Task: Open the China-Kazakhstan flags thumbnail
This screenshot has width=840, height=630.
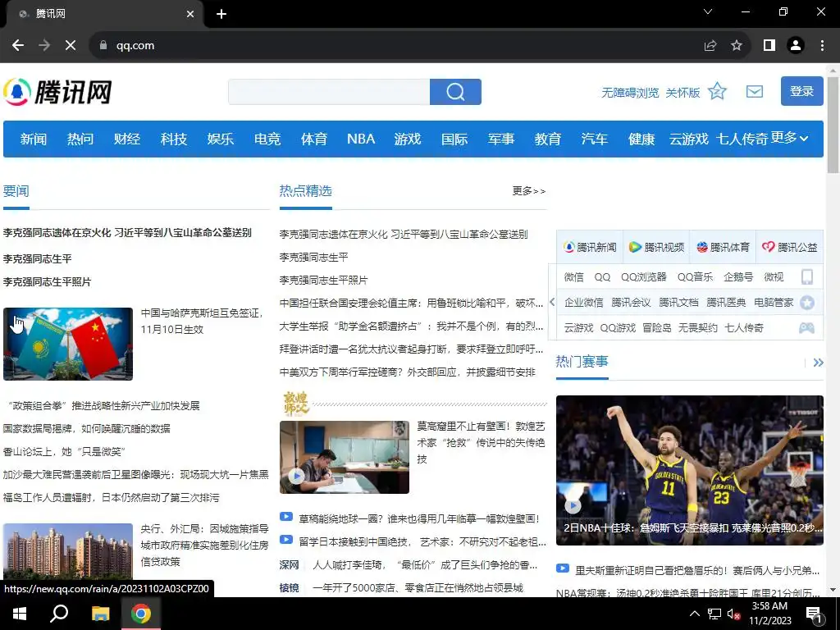Action: [68, 344]
